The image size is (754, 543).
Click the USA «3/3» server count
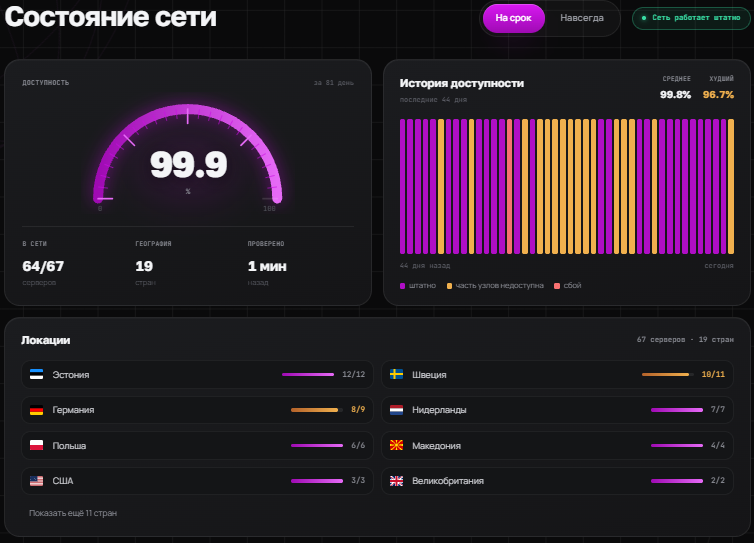tap(358, 480)
